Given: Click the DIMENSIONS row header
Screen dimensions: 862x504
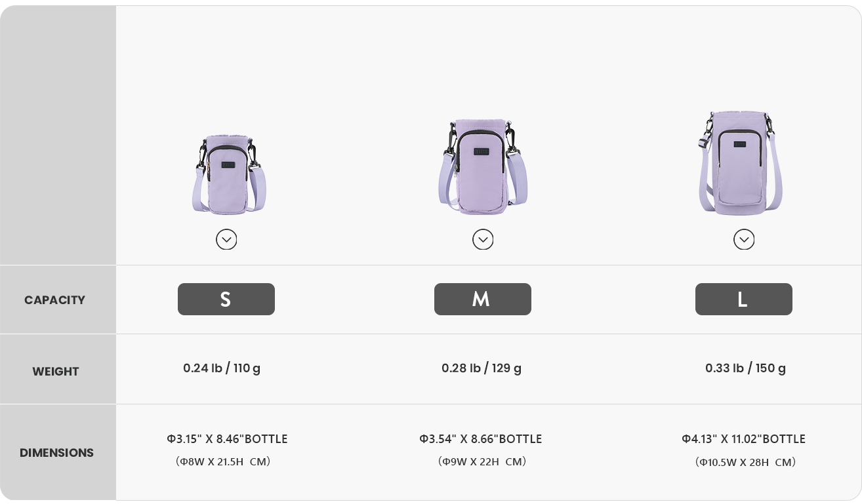Looking at the screenshot, I should click(x=56, y=453).
